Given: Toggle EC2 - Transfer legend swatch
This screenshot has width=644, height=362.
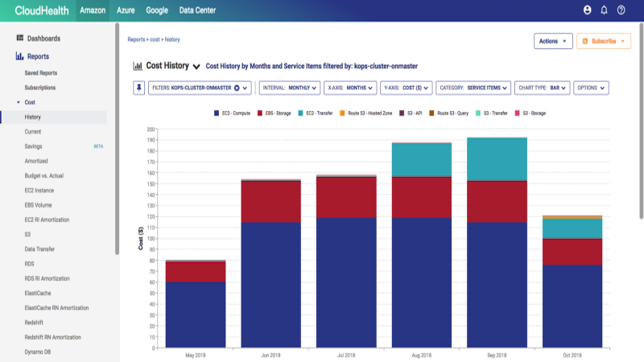Looking at the screenshot, I should [300, 113].
